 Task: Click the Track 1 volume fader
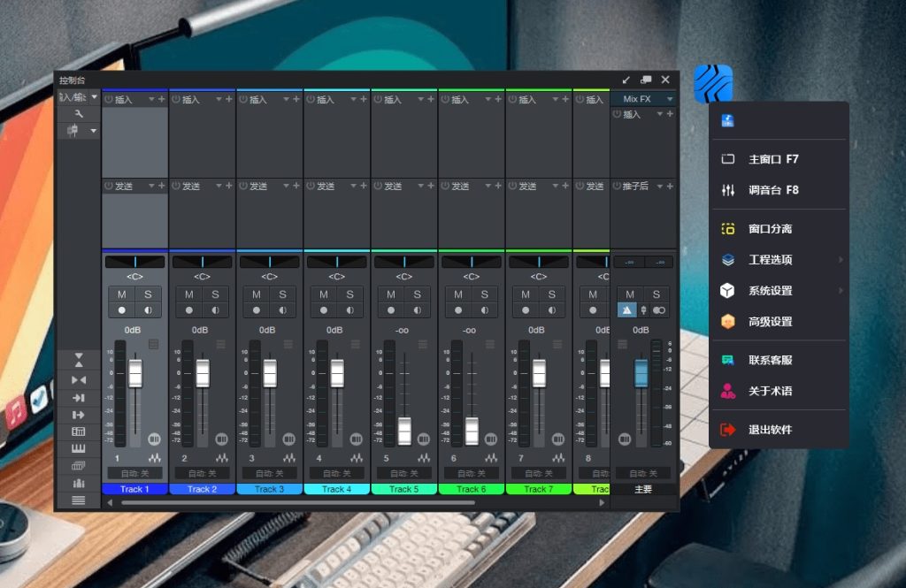tap(135, 373)
